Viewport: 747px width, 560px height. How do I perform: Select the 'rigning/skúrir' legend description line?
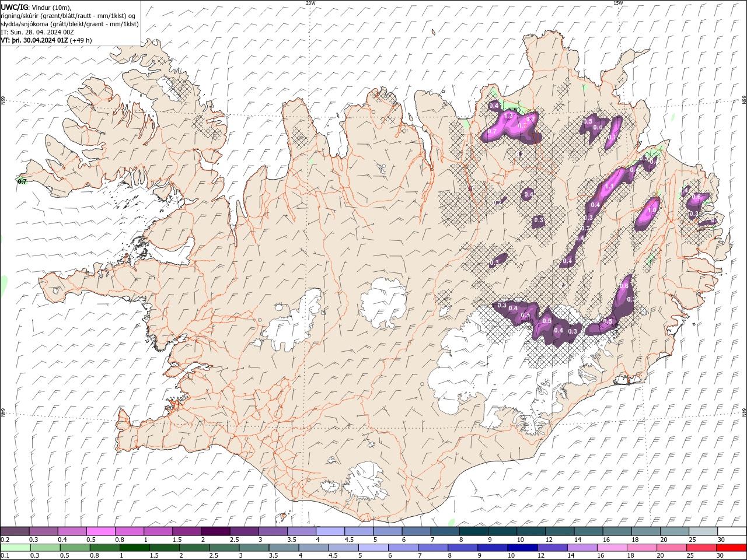click(68, 16)
